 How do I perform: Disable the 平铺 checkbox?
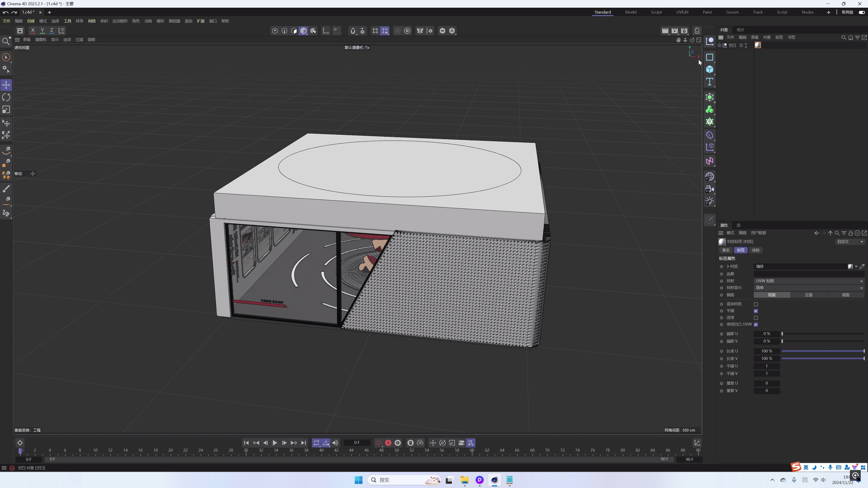[756, 311]
